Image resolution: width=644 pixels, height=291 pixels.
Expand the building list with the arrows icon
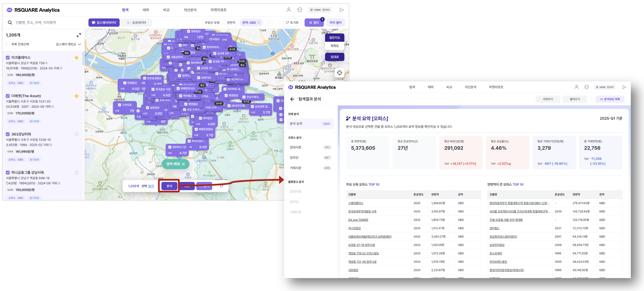point(79,35)
